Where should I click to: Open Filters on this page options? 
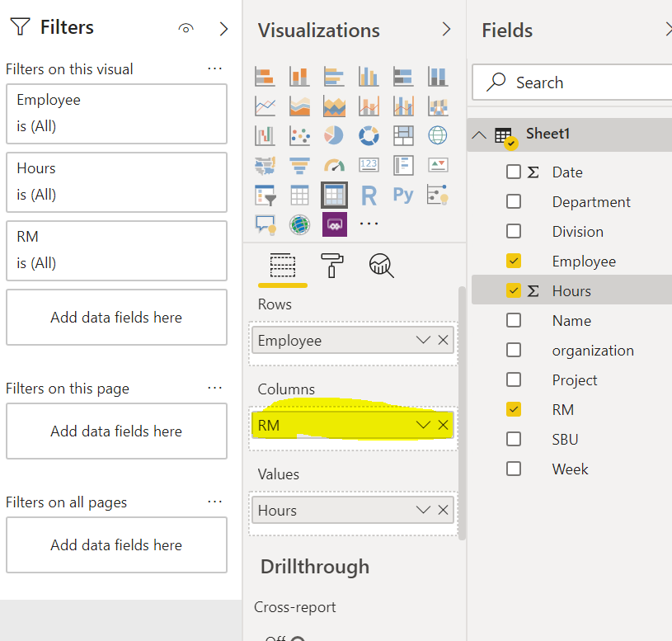pyautogui.click(x=214, y=388)
